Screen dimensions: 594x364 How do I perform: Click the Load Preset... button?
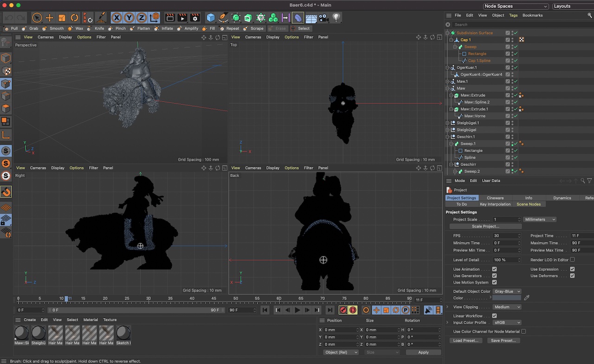465,340
